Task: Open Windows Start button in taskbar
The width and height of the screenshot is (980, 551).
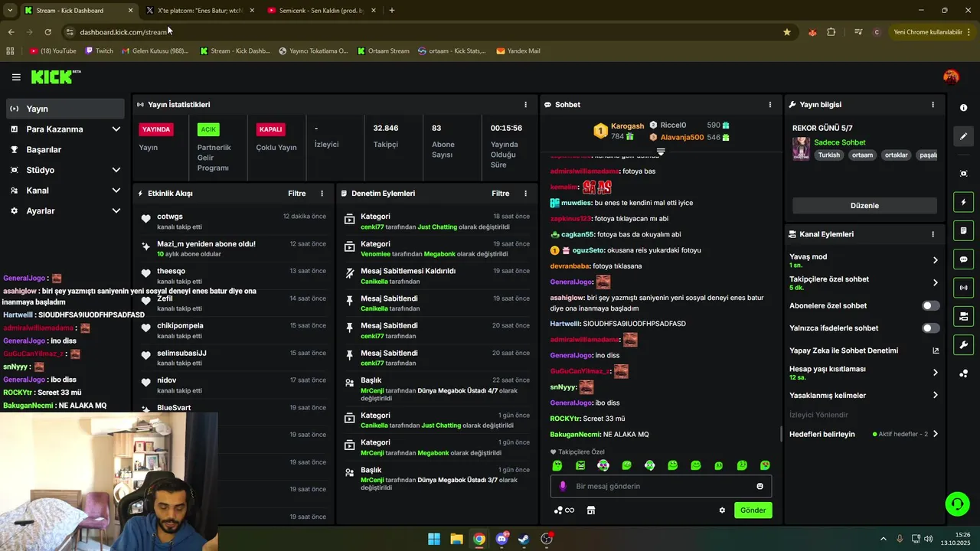Action: [x=434, y=539]
